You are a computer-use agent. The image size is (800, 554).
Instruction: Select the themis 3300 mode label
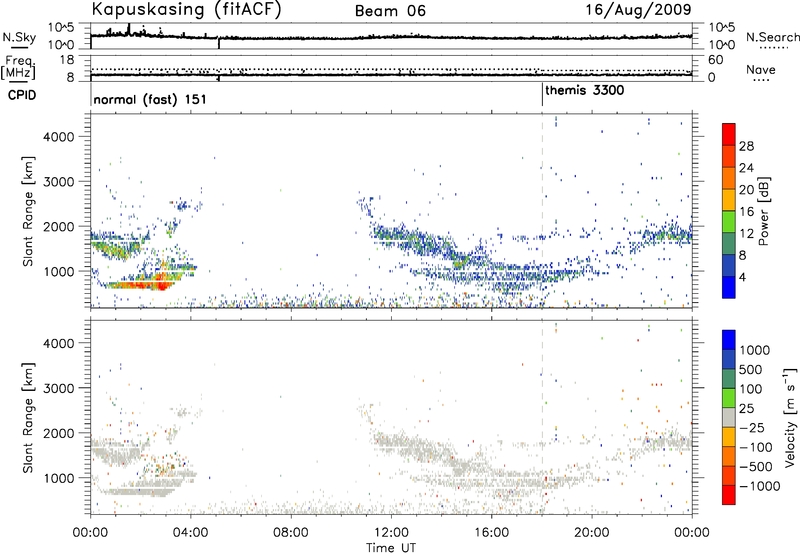click(x=584, y=91)
